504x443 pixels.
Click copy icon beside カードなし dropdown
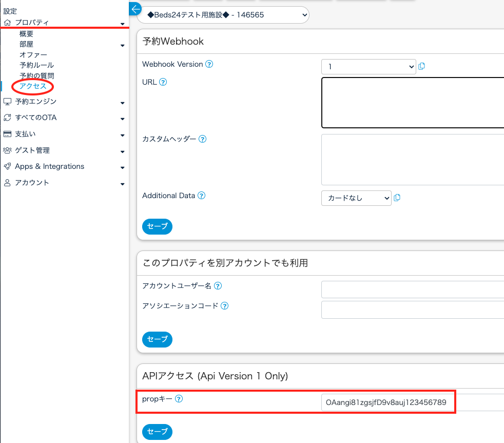point(397,198)
